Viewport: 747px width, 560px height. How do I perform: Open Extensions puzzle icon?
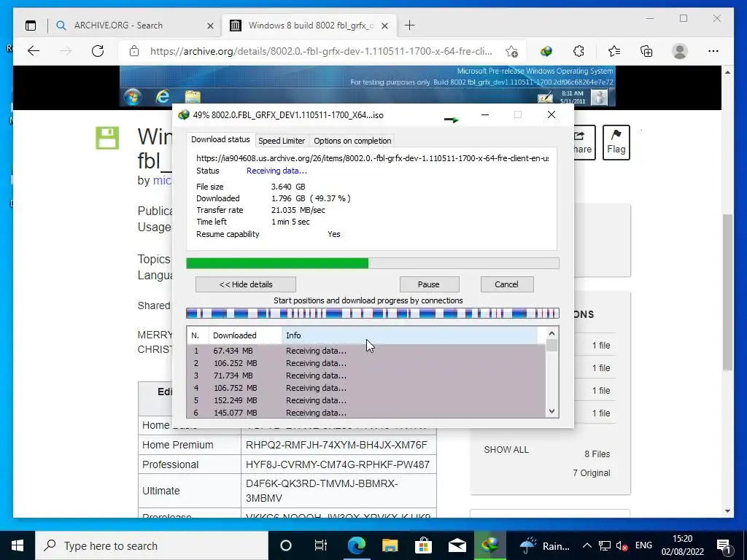pyautogui.click(x=578, y=51)
